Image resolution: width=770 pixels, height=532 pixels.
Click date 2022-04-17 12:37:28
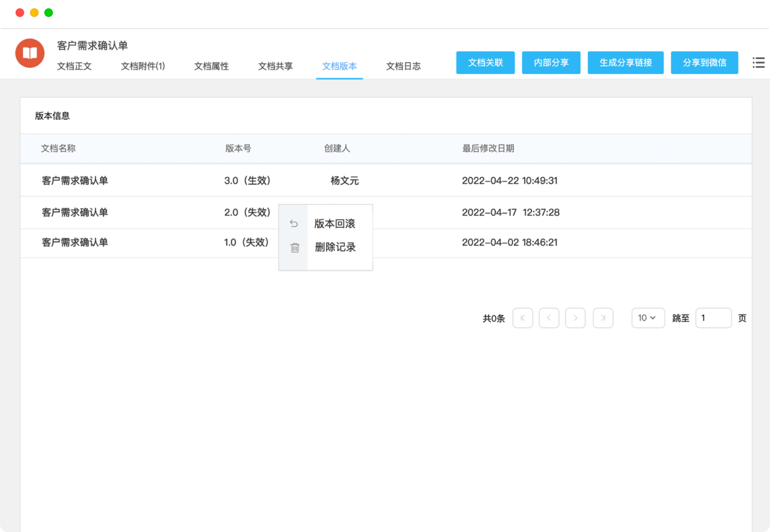pos(511,212)
